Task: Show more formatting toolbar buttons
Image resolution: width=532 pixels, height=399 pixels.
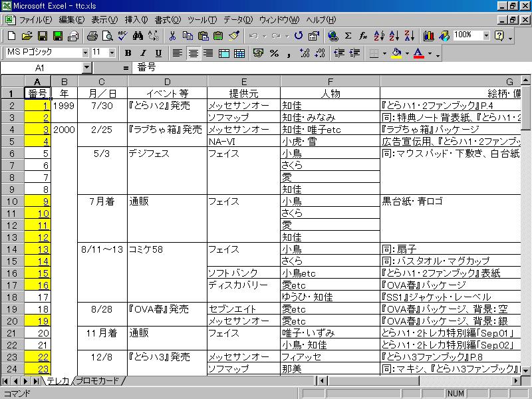Action: coord(438,55)
